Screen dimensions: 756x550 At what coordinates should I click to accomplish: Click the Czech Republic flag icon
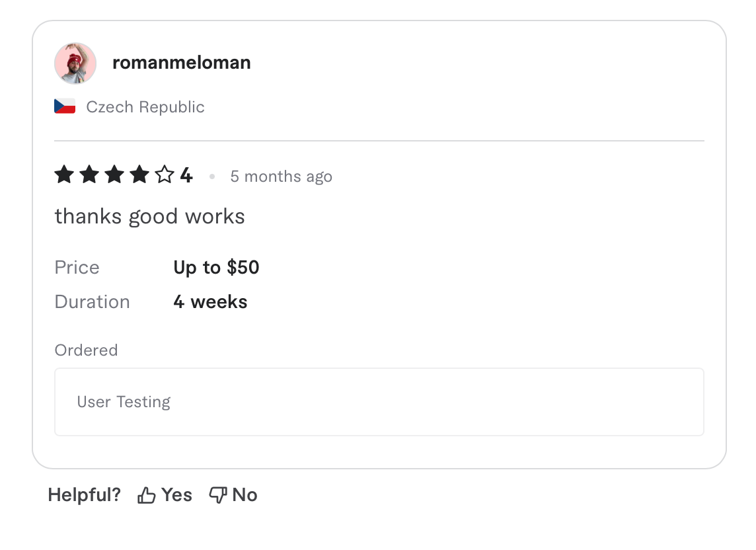(x=64, y=106)
